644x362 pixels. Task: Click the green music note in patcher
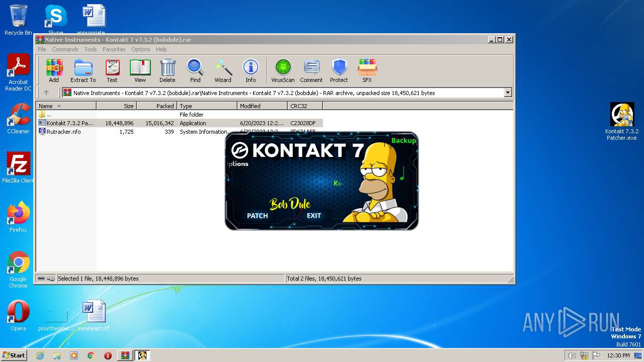point(402,174)
